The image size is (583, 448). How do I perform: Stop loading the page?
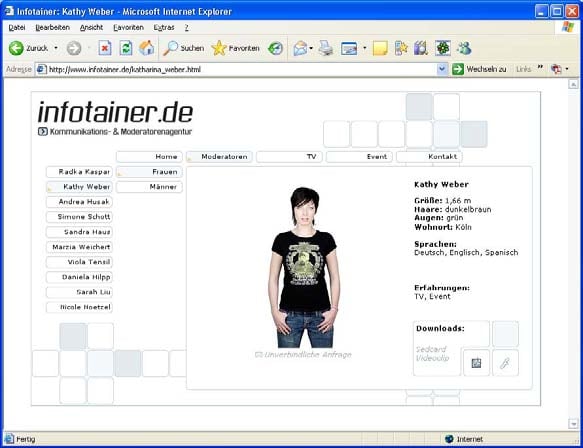(105, 48)
